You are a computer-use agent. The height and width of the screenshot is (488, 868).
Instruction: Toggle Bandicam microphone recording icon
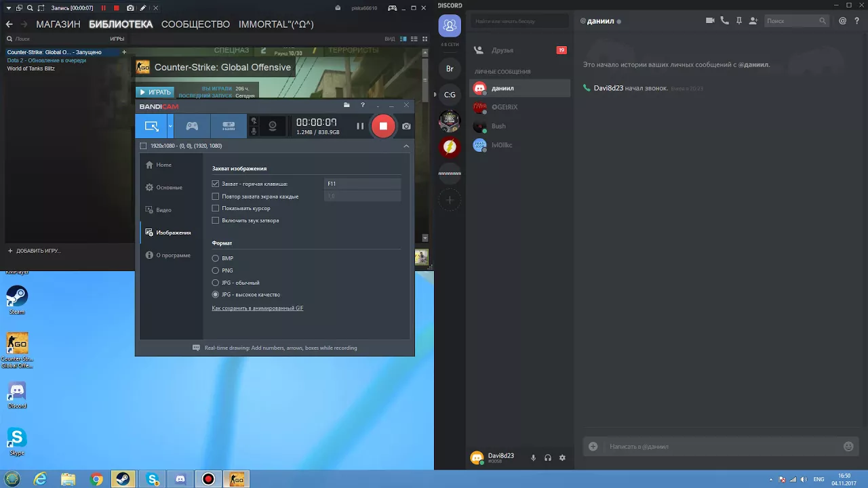pos(254,131)
